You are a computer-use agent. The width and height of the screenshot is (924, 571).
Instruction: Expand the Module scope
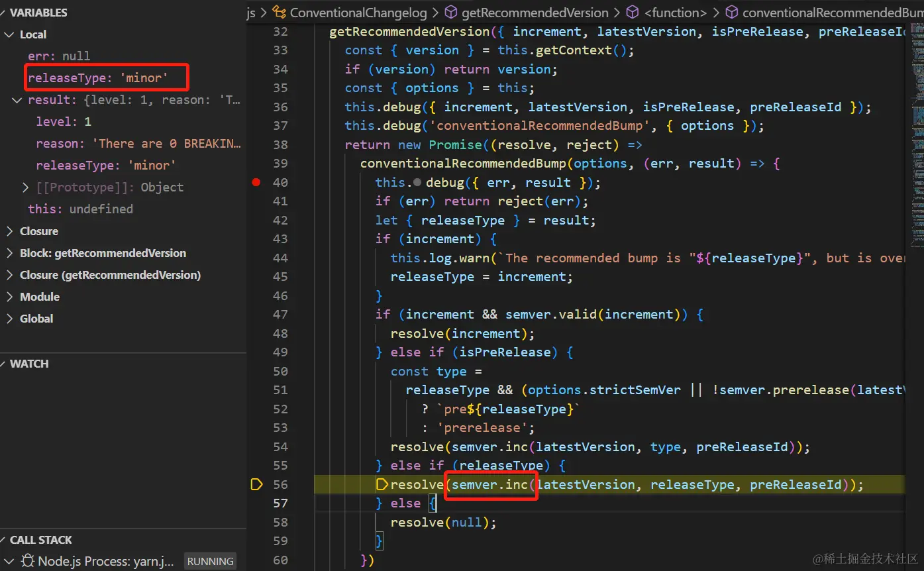point(9,297)
